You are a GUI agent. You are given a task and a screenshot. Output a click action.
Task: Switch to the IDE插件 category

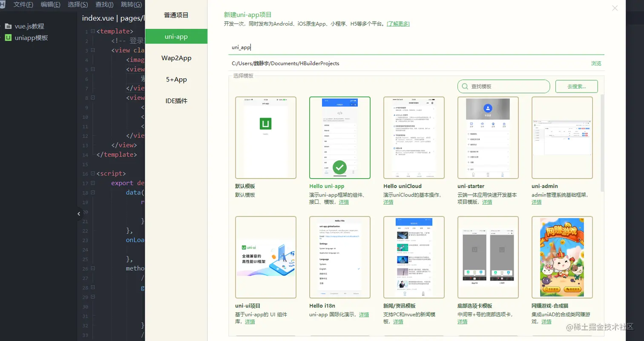(176, 101)
